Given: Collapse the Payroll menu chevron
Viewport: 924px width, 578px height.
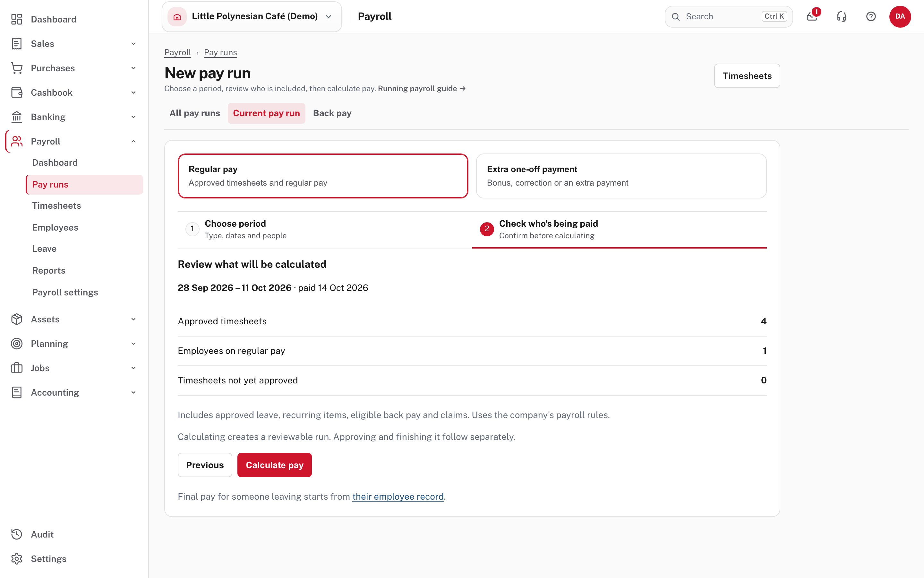Looking at the screenshot, I should click(x=133, y=141).
